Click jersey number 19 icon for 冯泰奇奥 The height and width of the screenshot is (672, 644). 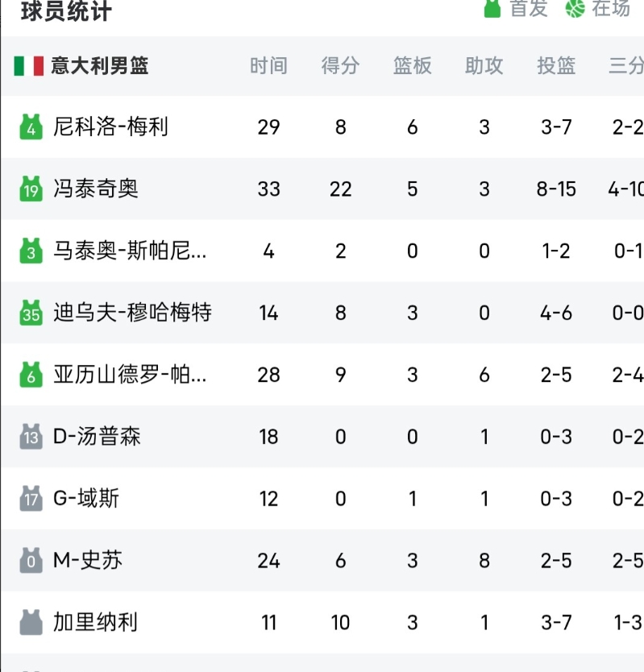[31, 189]
